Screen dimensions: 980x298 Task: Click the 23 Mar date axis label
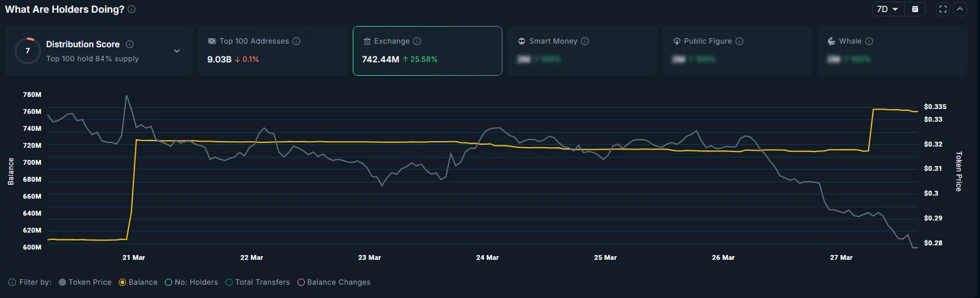370,257
